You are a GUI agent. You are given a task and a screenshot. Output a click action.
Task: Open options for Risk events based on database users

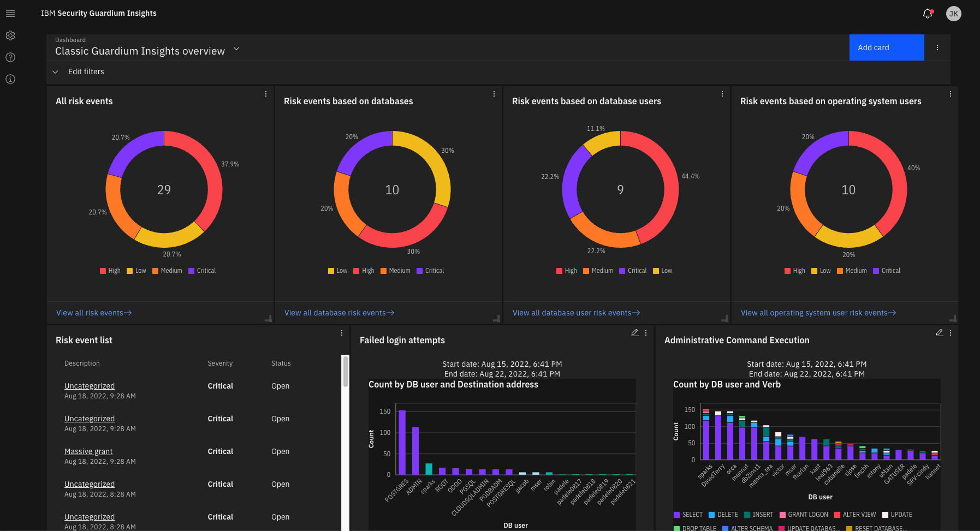[x=722, y=94]
